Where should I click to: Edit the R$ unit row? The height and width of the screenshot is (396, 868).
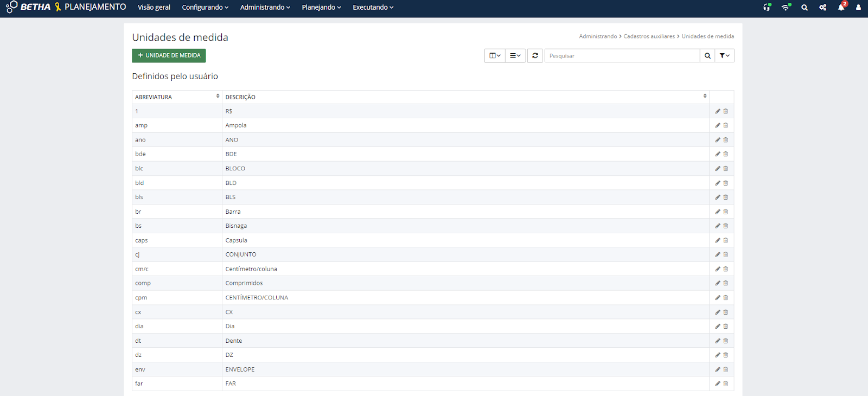(718, 111)
